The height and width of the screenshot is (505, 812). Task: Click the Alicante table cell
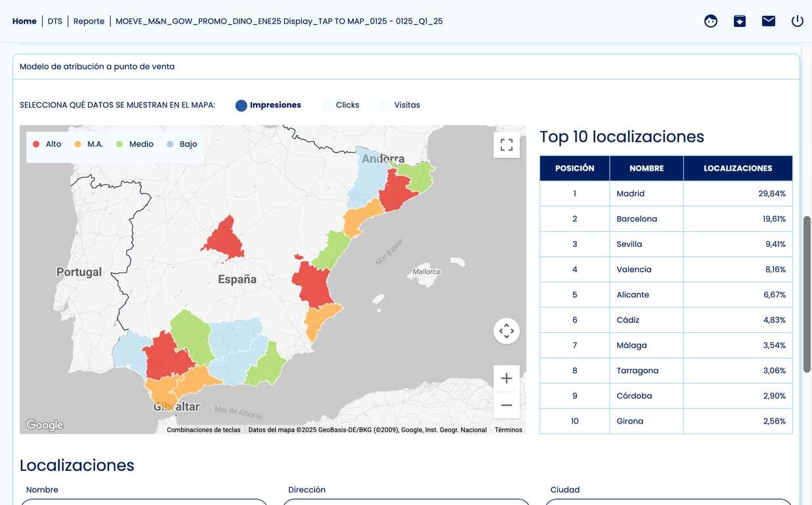(x=647, y=295)
